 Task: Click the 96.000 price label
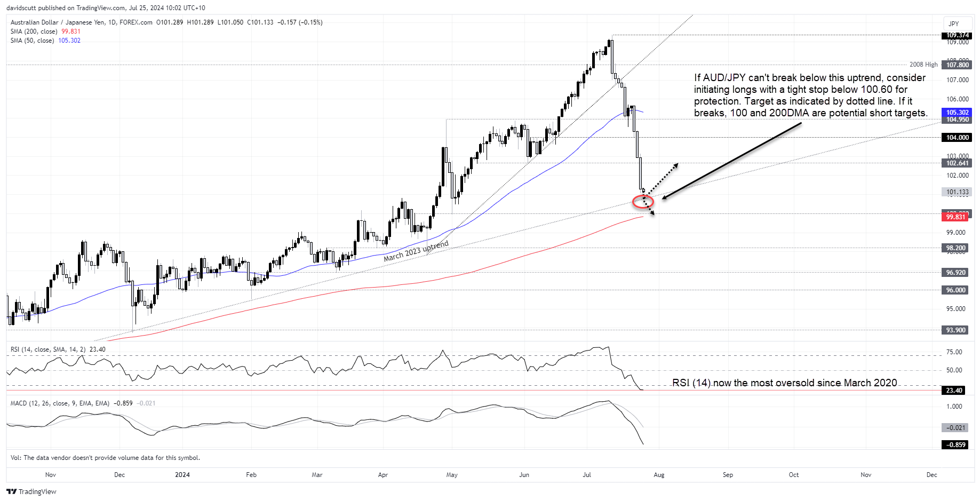coord(955,290)
